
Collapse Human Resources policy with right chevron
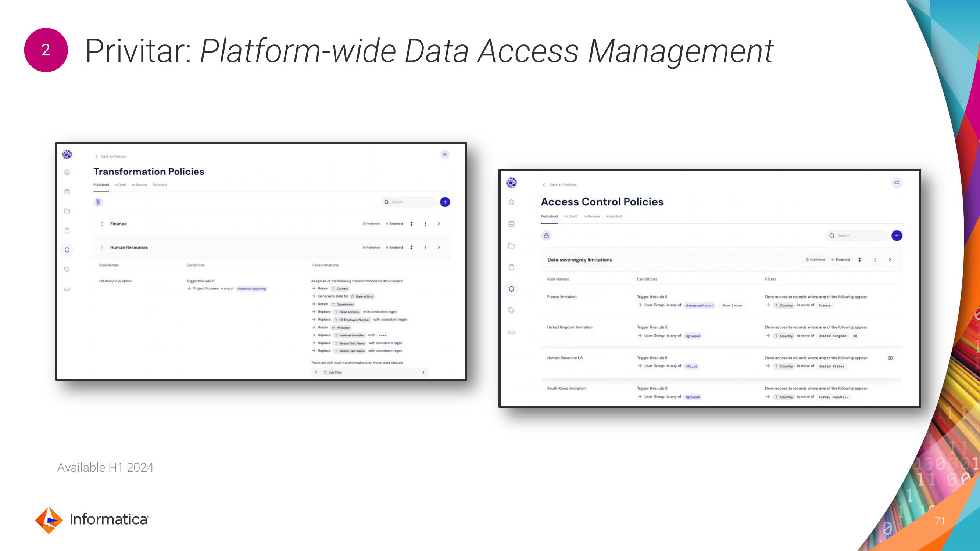(x=439, y=248)
